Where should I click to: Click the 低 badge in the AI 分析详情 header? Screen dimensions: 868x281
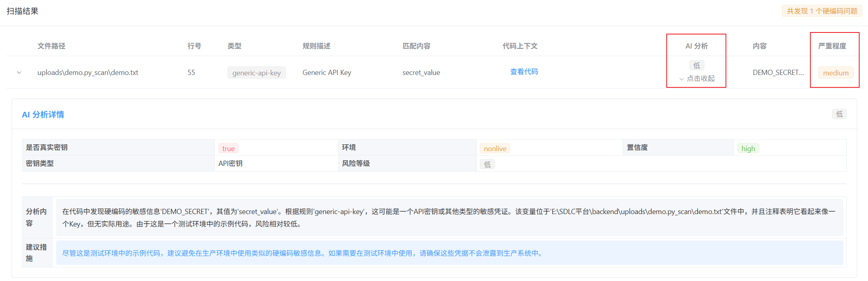(839, 114)
